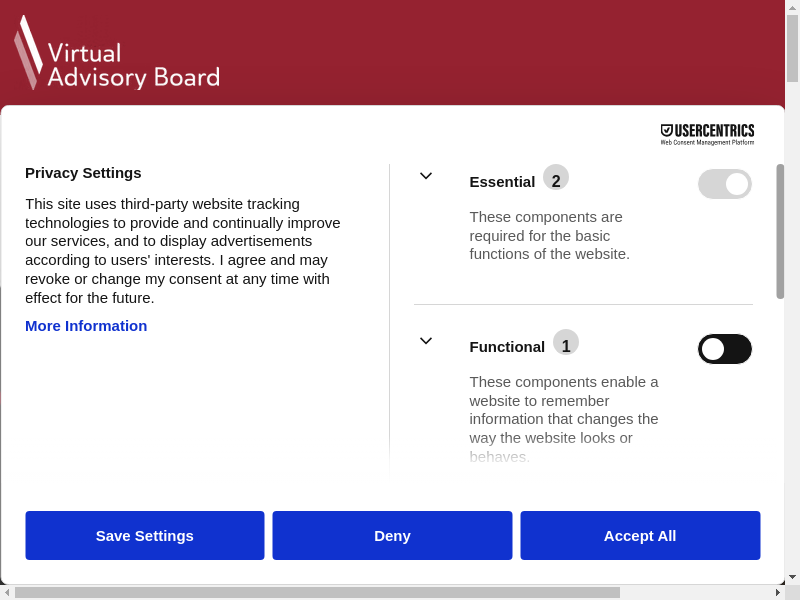Click the horizontal scroll-left arrow
This screenshot has width=800, height=600.
pyautogui.click(x=7, y=592)
